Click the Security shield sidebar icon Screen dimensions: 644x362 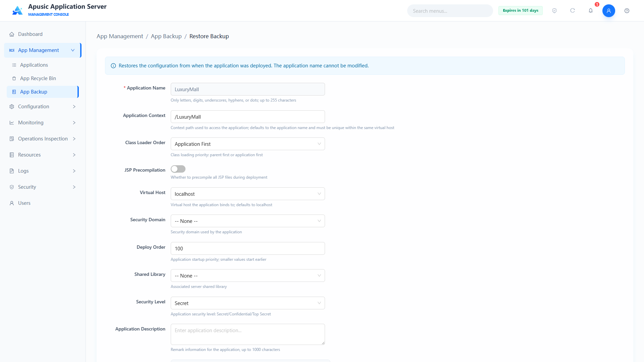[12, 187]
